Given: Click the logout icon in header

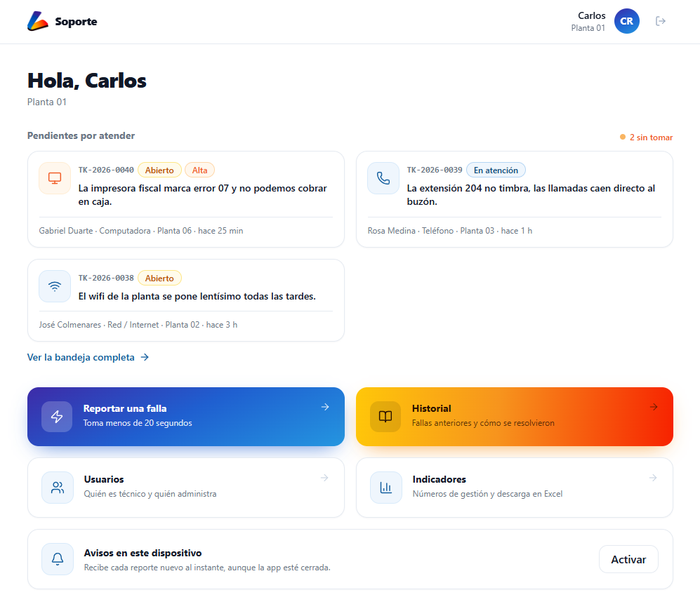Looking at the screenshot, I should pyautogui.click(x=660, y=21).
